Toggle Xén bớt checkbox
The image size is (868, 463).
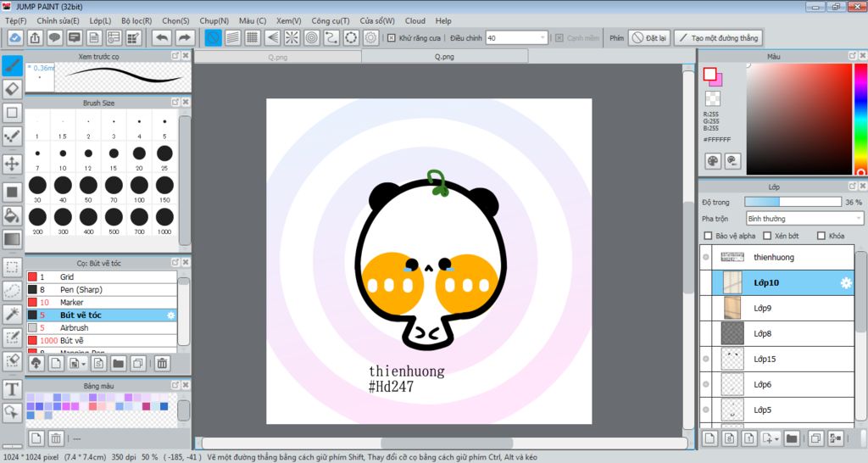tap(767, 236)
